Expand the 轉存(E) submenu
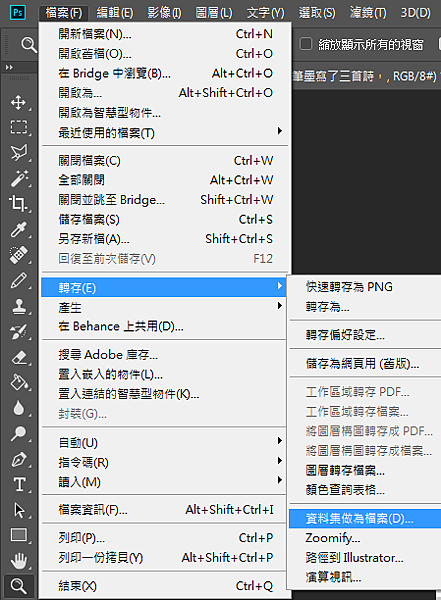Screen dimensions: 441x600 tap(164, 287)
